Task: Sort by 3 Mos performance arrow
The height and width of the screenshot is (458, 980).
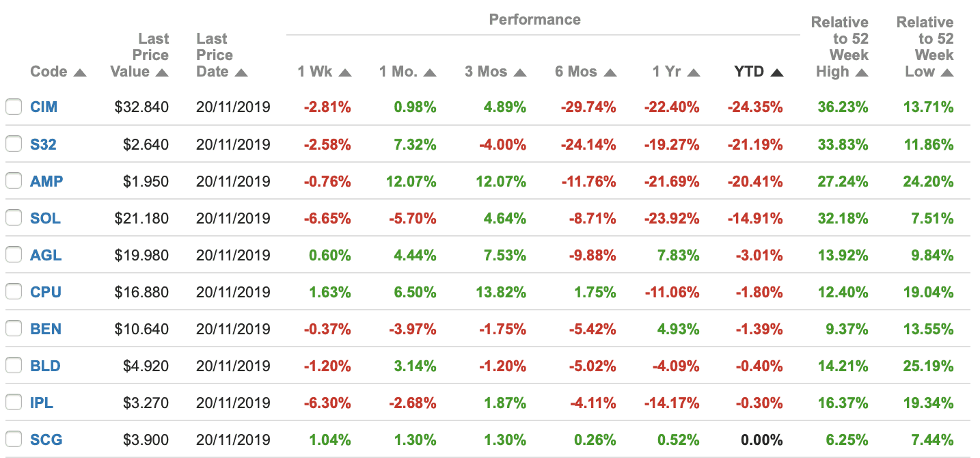Action: point(520,72)
